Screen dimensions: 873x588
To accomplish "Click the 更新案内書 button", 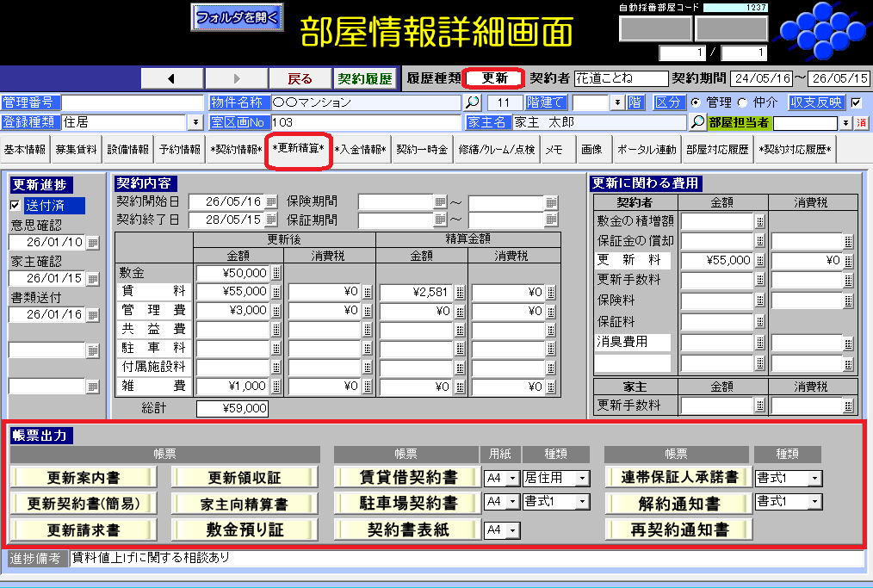I will pos(84,477).
